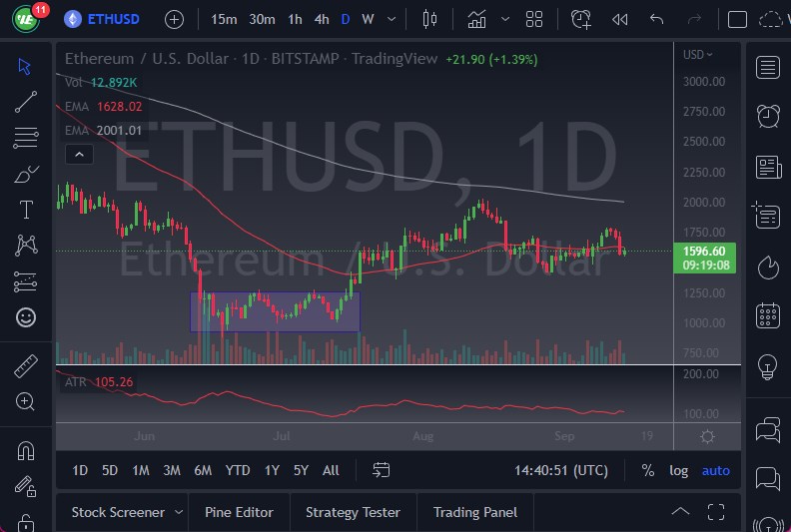Image resolution: width=791 pixels, height=532 pixels.
Task: Set the chart date range to 5D
Action: [110, 470]
